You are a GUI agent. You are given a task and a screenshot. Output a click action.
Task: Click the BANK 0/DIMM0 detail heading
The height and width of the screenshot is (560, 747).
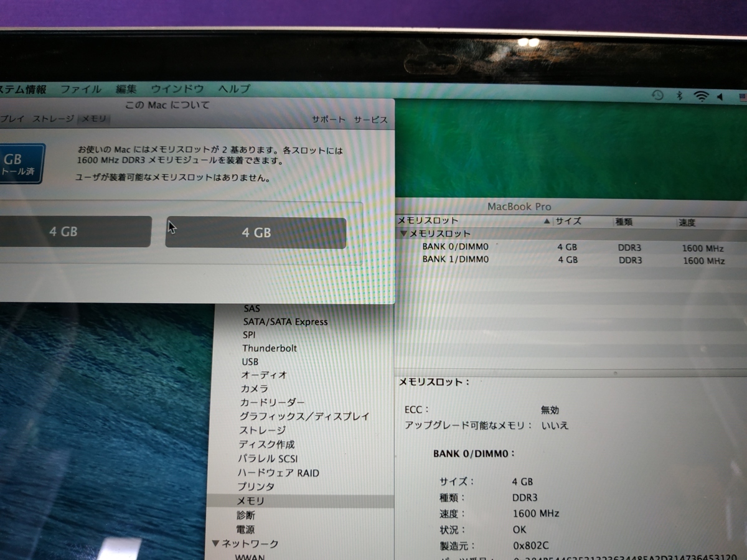(x=474, y=454)
